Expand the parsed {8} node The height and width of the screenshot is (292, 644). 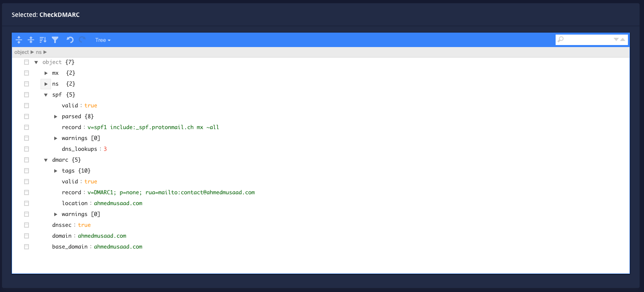[x=55, y=117]
